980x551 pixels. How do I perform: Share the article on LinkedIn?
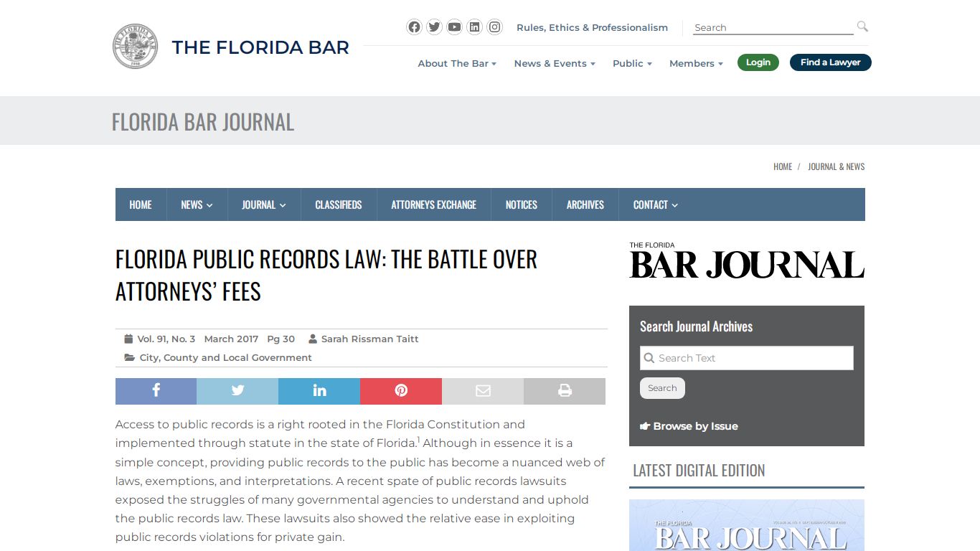319,391
